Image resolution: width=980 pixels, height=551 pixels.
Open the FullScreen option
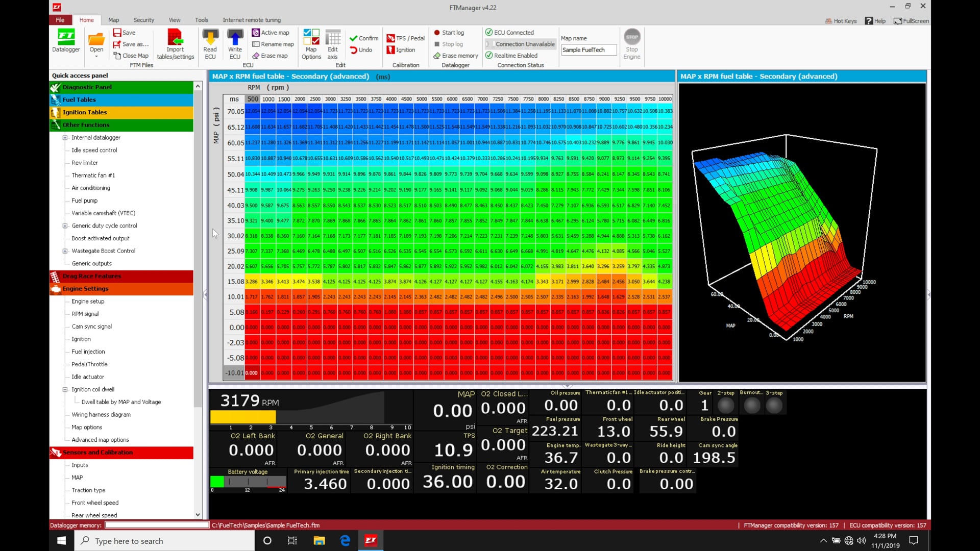tap(912, 20)
